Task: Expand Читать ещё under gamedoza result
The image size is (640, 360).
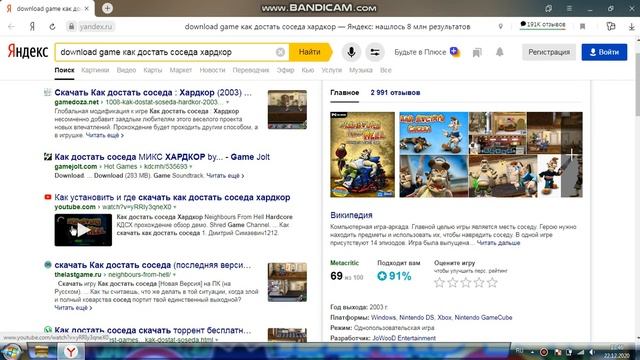Action: (104, 135)
